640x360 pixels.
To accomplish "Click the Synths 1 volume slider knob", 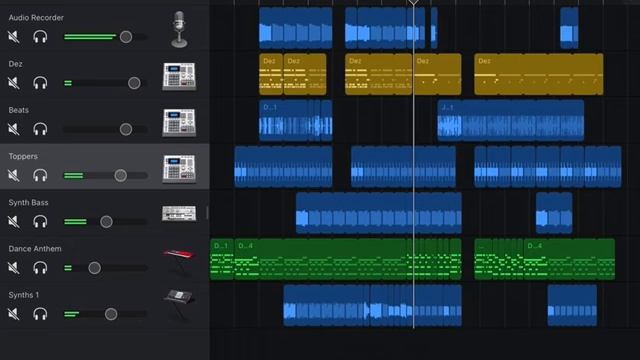I will click(111, 314).
